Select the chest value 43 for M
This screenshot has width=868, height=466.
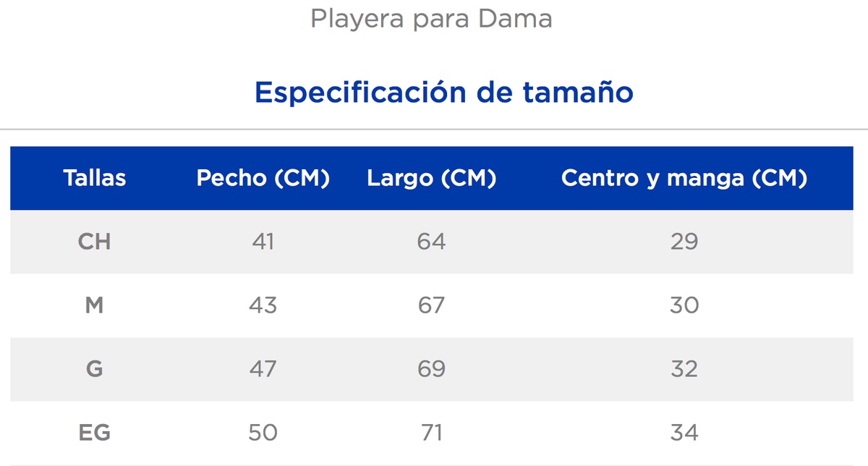263,305
